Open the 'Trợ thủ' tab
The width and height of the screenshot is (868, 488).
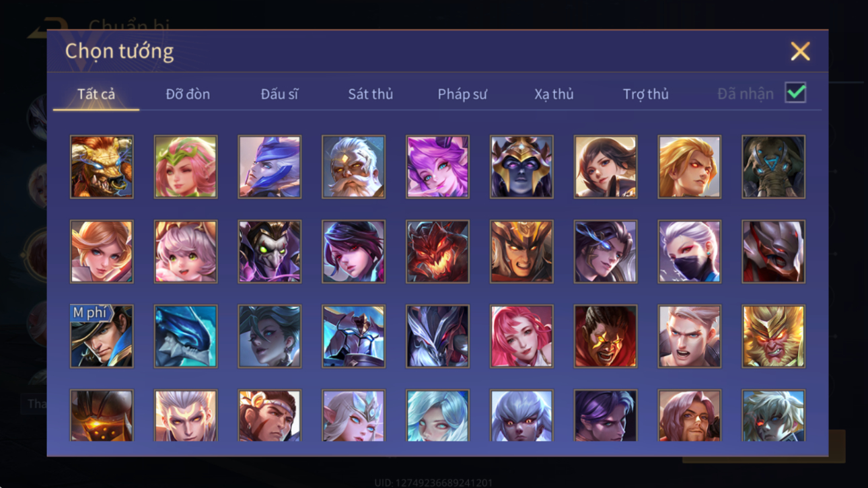(645, 94)
